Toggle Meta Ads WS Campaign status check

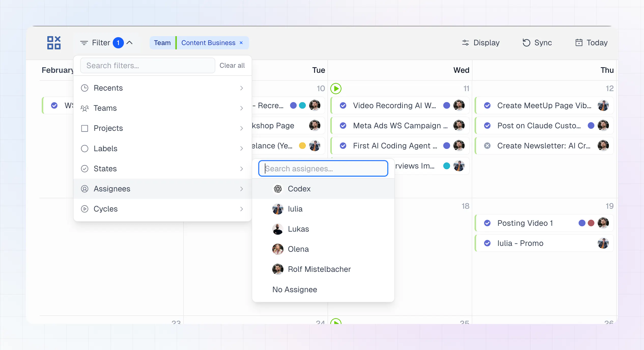(x=343, y=125)
